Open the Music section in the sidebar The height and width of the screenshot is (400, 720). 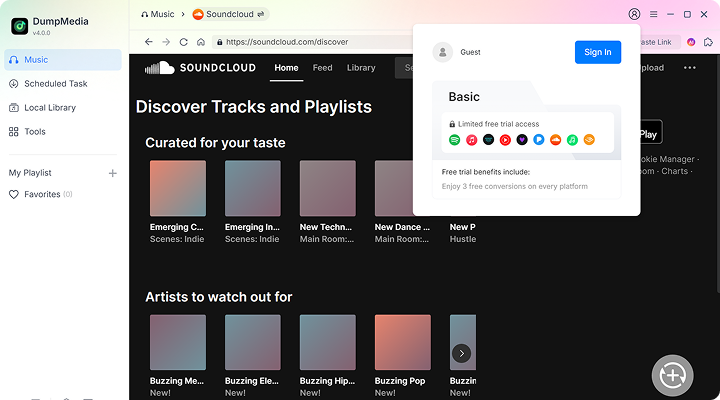tap(63, 60)
